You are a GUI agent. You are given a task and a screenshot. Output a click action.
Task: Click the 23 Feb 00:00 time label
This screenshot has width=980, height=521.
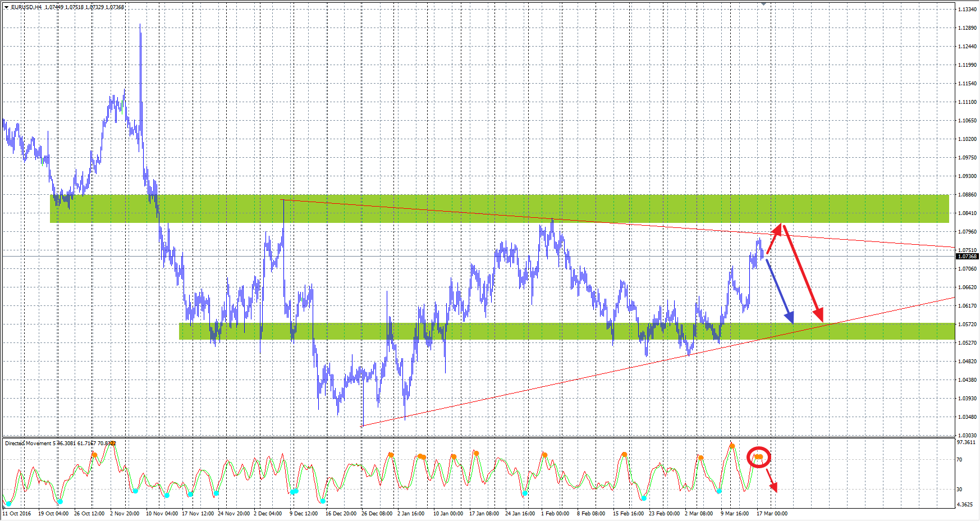tap(664, 514)
